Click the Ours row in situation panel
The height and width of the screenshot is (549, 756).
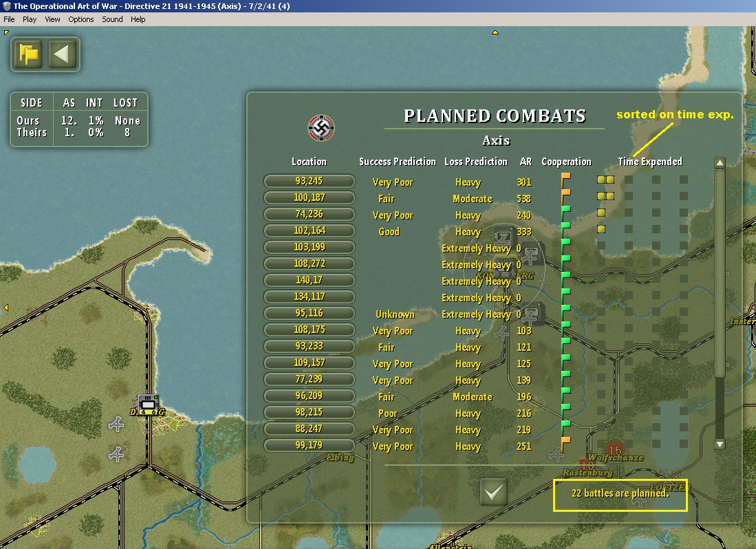coord(78,120)
